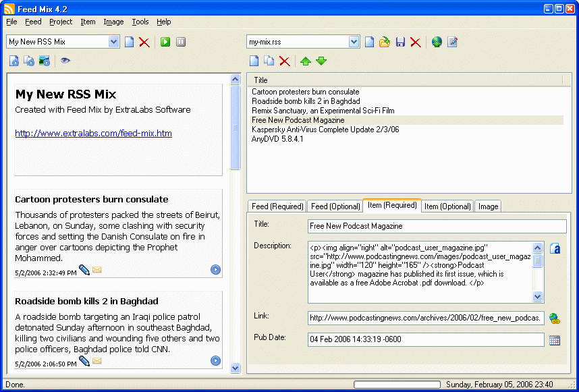Select 'Kaspersky Anti-Virus Complete Update 2/3/06' row
The image size is (579, 392).
coord(407,130)
